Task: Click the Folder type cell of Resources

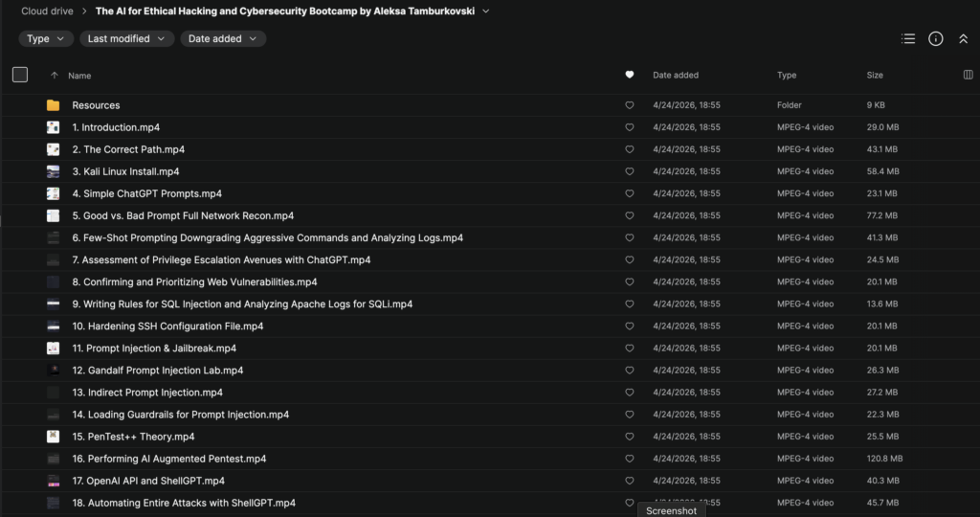Action: tap(790, 105)
